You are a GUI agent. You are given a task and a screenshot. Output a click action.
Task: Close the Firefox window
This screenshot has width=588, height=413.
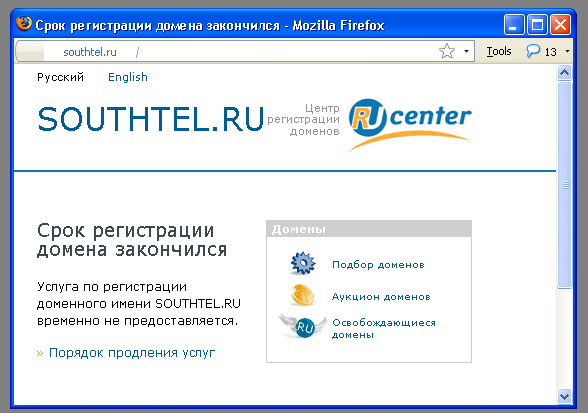[560, 25]
